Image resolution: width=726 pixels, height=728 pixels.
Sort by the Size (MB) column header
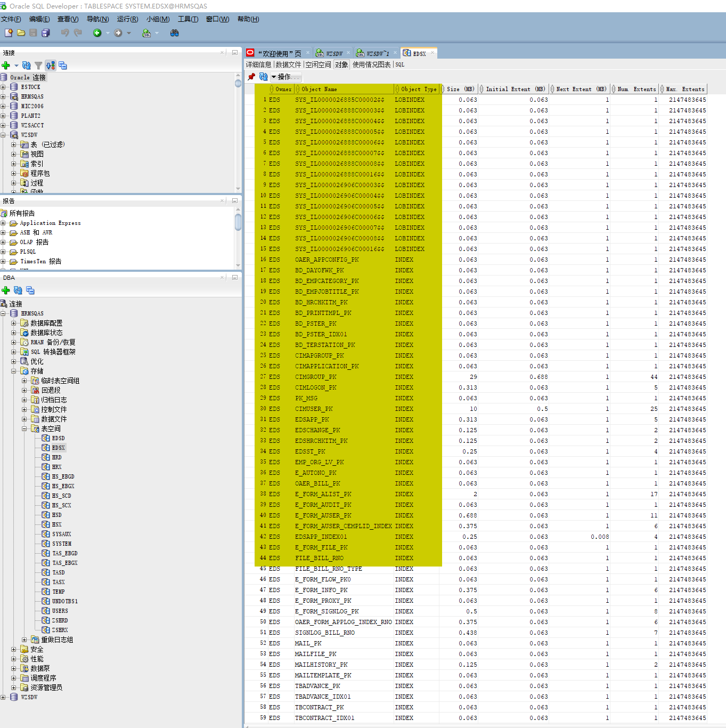(460, 89)
